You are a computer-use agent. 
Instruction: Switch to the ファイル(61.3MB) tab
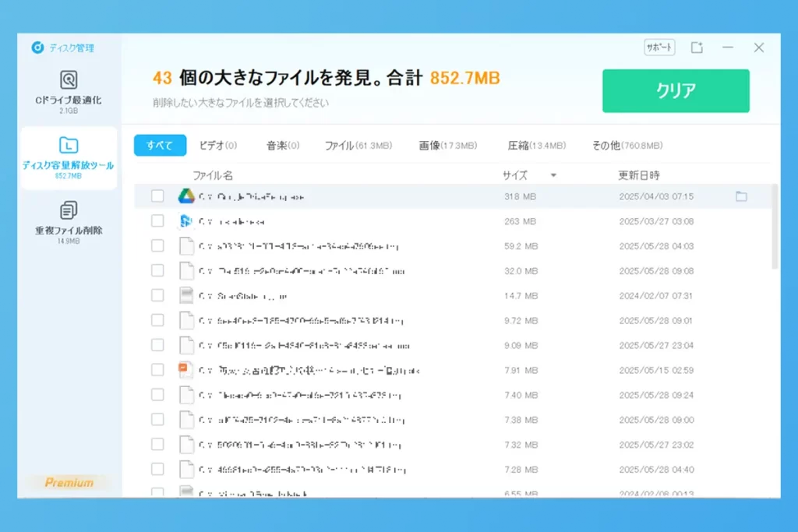point(358,146)
